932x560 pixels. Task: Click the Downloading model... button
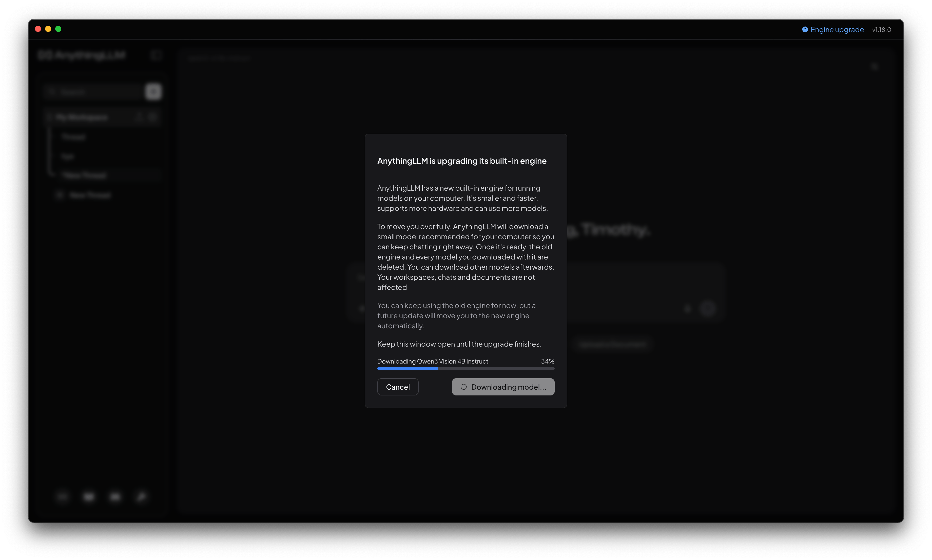[x=503, y=387]
